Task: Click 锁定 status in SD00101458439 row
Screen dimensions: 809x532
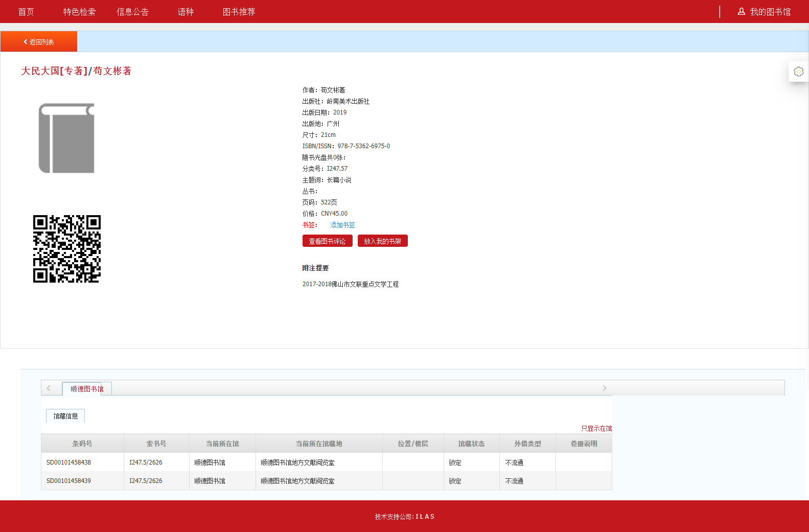Action: point(455,481)
